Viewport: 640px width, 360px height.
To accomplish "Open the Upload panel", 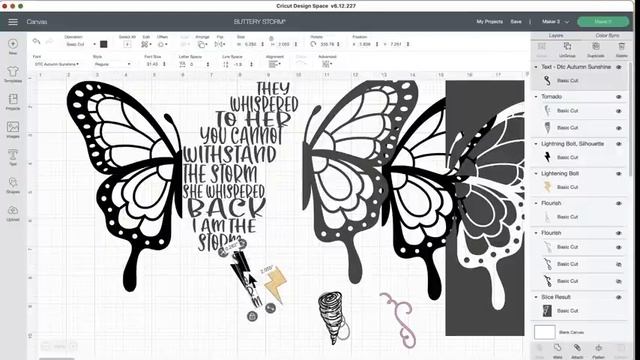I will pos(13,210).
